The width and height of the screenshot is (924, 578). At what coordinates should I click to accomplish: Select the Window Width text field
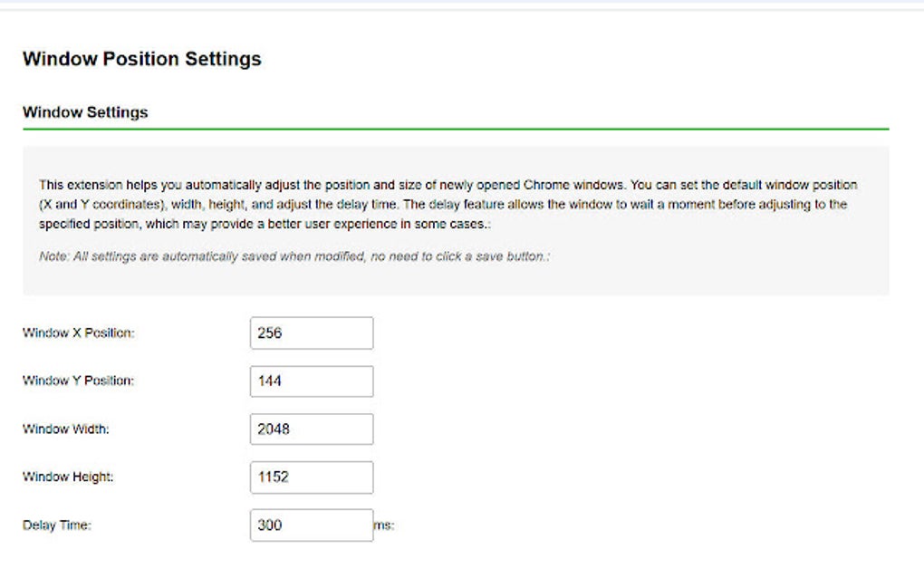pos(311,429)
